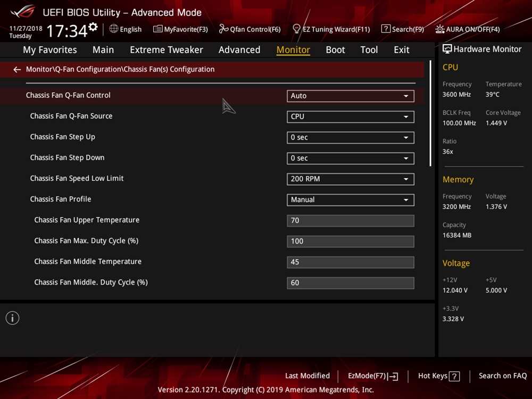Image resolution: width=532 pixels, height=399 pixels.
Task: Click the back arrow in breadcrumb bar
Action: 17,70
